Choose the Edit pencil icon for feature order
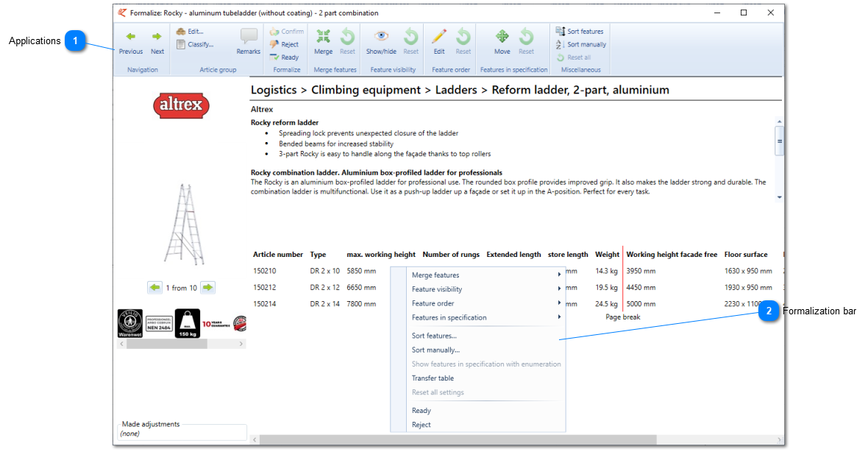The width and height of the screenshot is (868, 452). point(439,37)
